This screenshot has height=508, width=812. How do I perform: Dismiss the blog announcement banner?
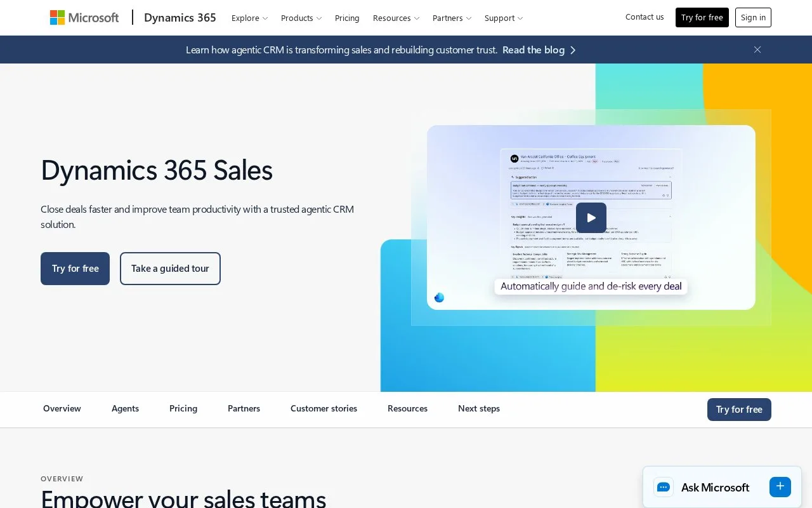click(x=757, y=50)
